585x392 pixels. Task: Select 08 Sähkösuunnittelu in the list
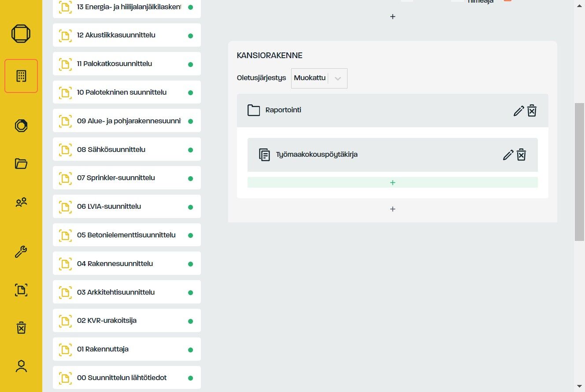[127, 149]
